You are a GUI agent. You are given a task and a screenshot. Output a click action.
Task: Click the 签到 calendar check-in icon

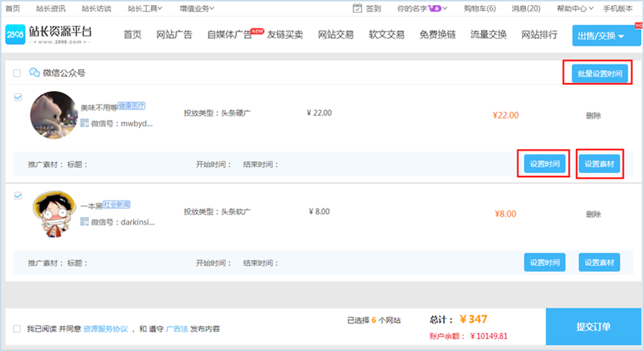tap(357, 8)
